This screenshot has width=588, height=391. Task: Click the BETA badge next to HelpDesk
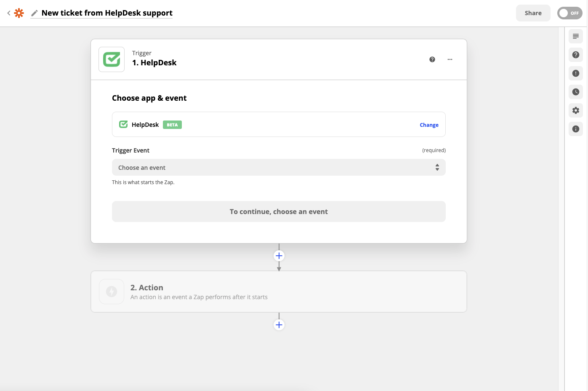click(x=172, y=125)
